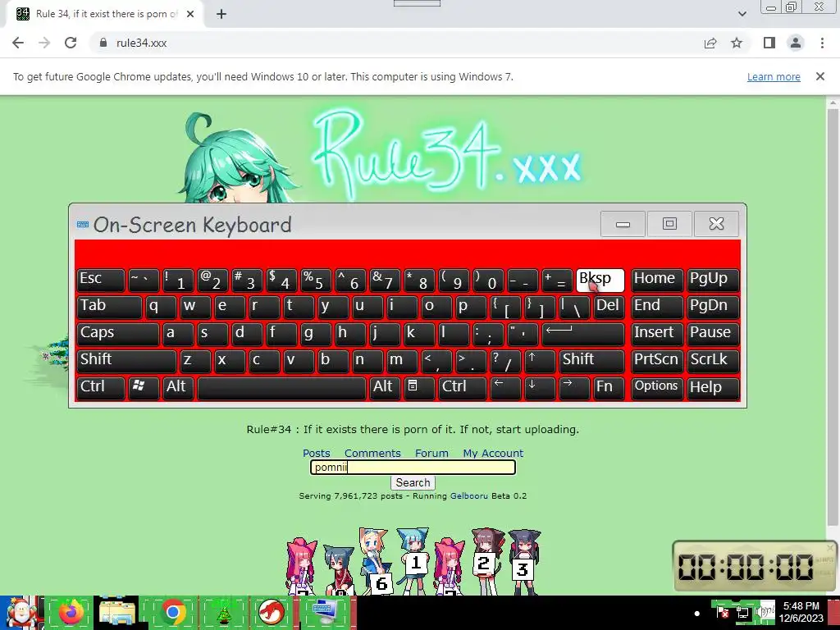Image resolution: width=840 pixels, height=630 pixels.
Task: Click the share page icon in address bar
Action: 710,43
